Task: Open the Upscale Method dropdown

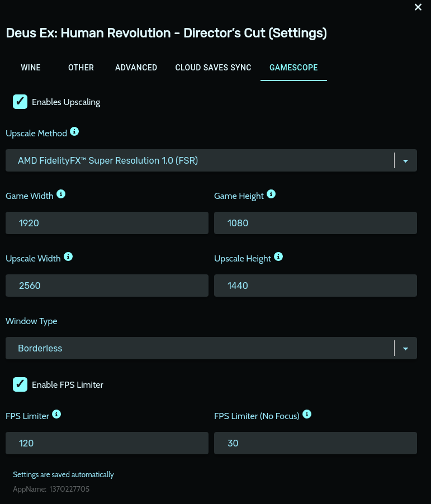Action: tap(211, 160)
